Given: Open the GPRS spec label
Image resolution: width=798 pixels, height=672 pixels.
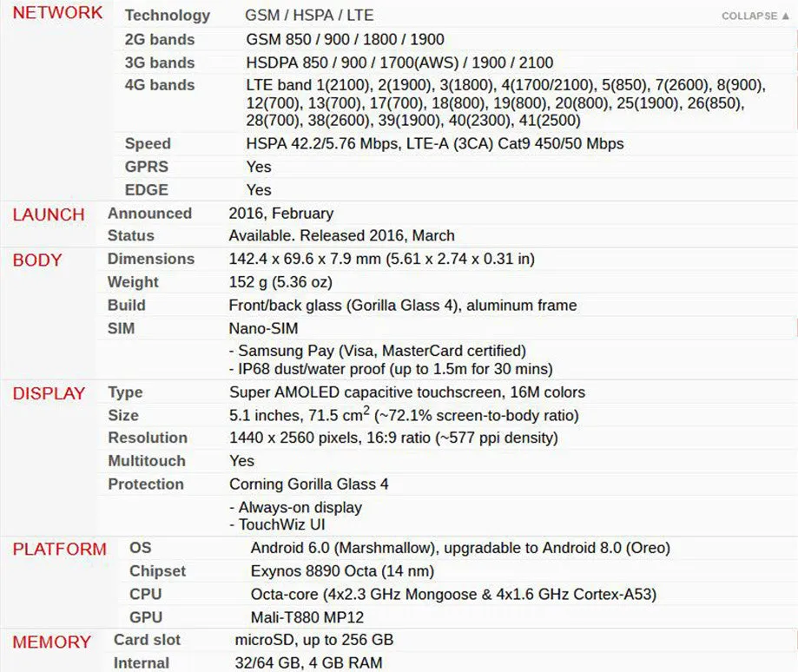Looking at the screenshot, I should coord(147,167).
